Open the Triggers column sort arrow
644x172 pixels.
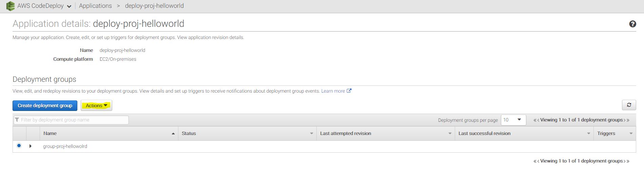click(x=631, y=134)
